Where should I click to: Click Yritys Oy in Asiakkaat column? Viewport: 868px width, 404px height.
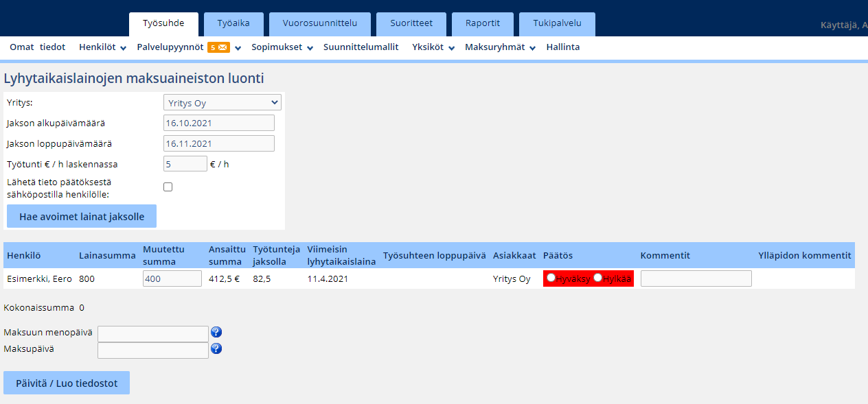512,279
